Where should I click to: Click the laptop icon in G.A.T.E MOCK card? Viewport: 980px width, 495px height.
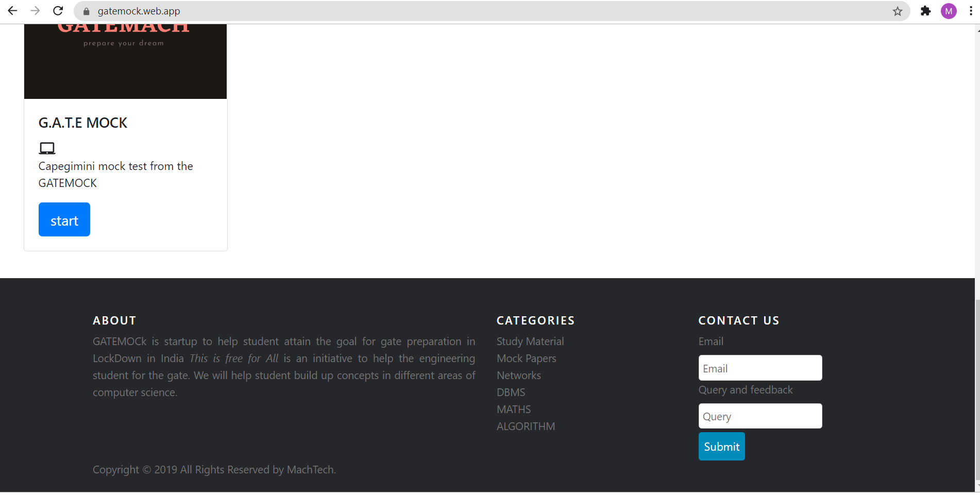(x=47, y=148)
